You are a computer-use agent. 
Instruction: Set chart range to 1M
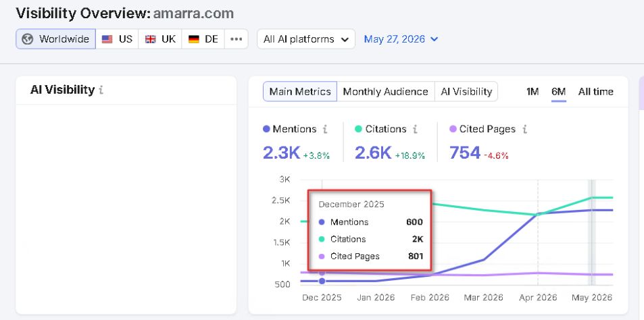tap(532, 92)
